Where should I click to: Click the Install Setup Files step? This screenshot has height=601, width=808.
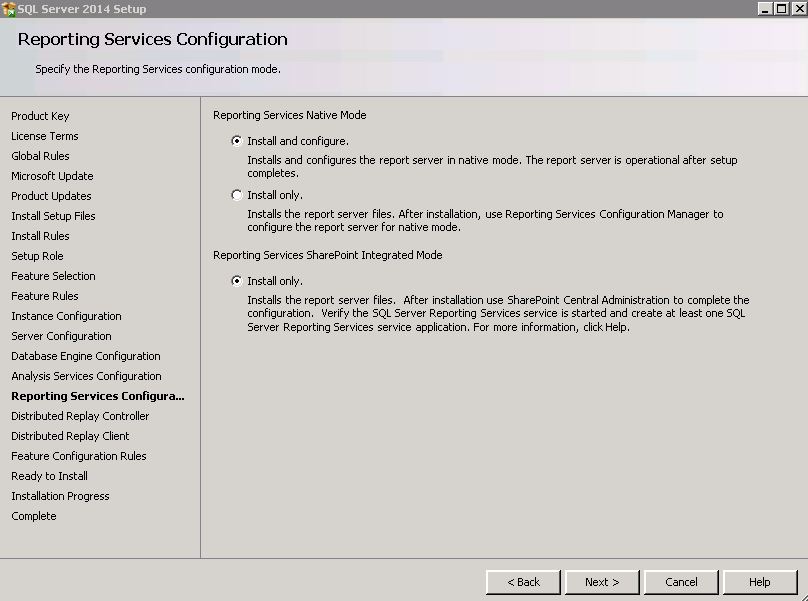(x=54, y=216)
